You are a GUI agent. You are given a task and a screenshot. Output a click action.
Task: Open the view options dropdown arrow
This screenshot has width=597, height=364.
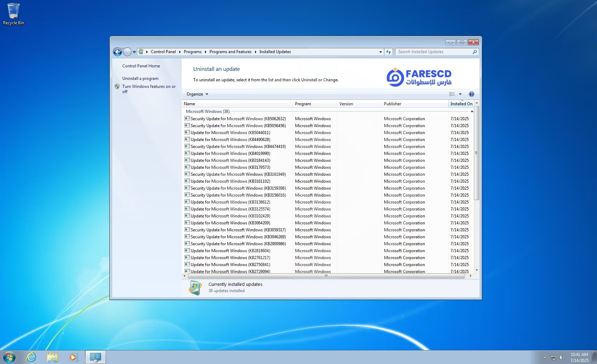[460, 94]
